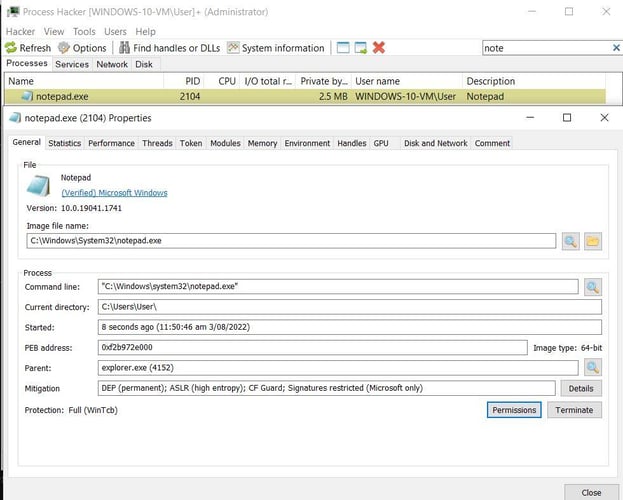The width and height of the screenshot is (623, 500).
Task: Switch to the Threads tab
Action: point(157,143)
